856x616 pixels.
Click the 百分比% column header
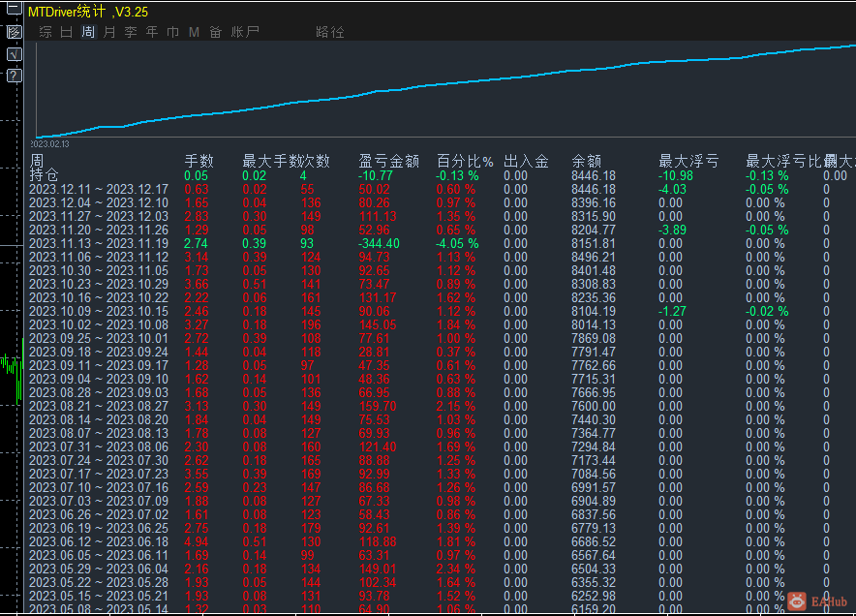[465, 161]
